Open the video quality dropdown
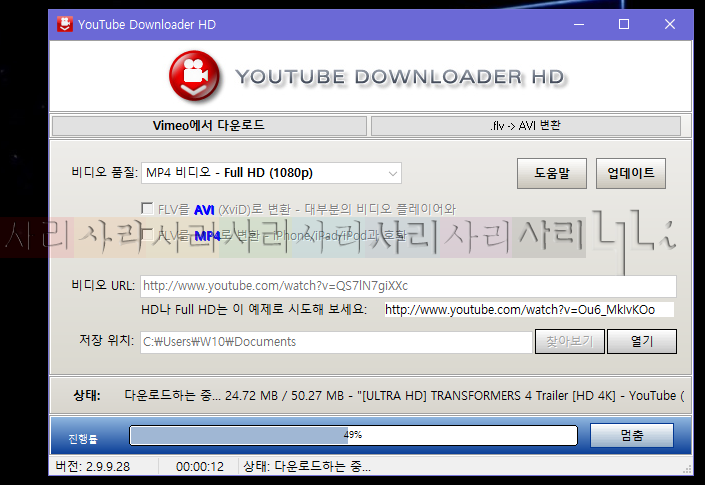This screenshot has height=485, width=705. tap(271, 173)
